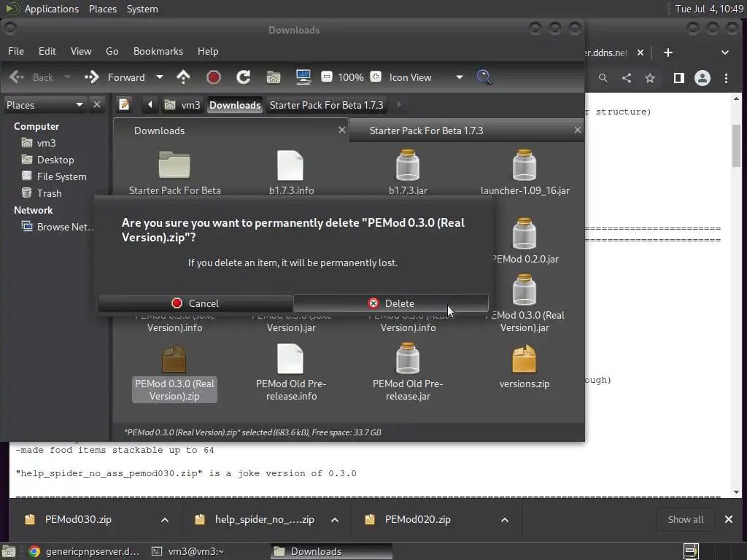
Task: Select the PEMod 0.2.0.jar file
Action: click(525, 241)
